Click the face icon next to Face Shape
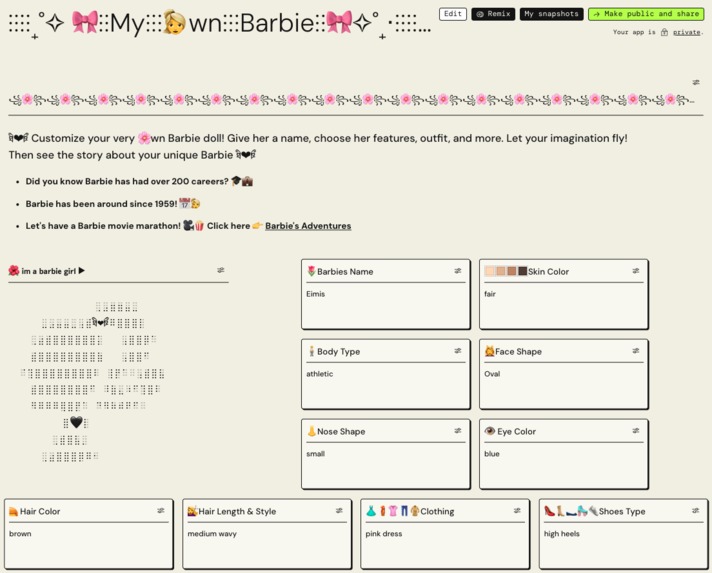 (489, 351)
